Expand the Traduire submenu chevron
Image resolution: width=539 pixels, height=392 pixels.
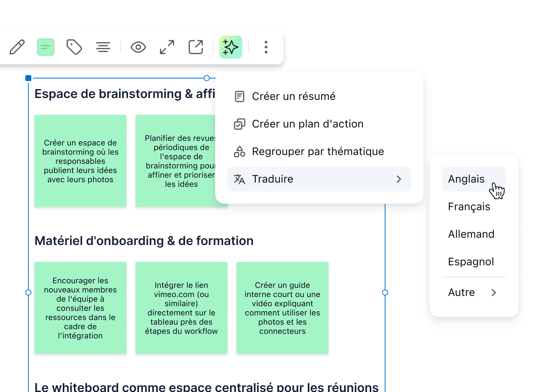(x=399, y=179)
